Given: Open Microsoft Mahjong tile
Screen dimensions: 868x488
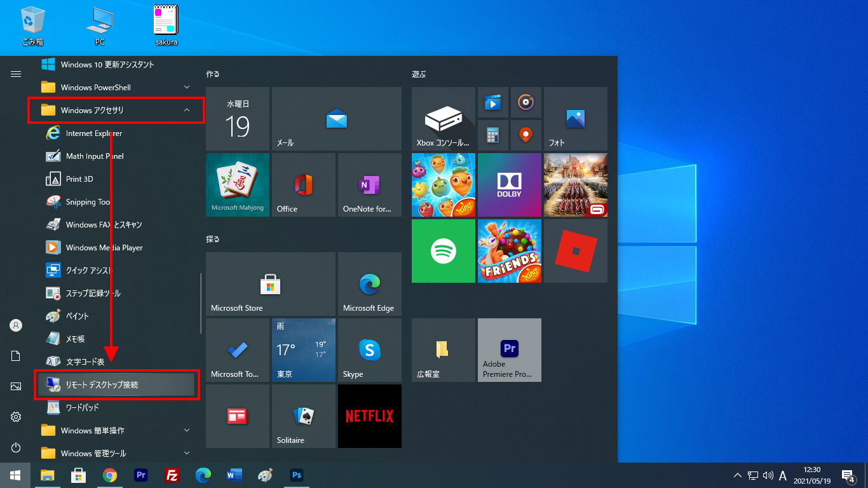Looking at the screenshot, I should pos(238,185).
